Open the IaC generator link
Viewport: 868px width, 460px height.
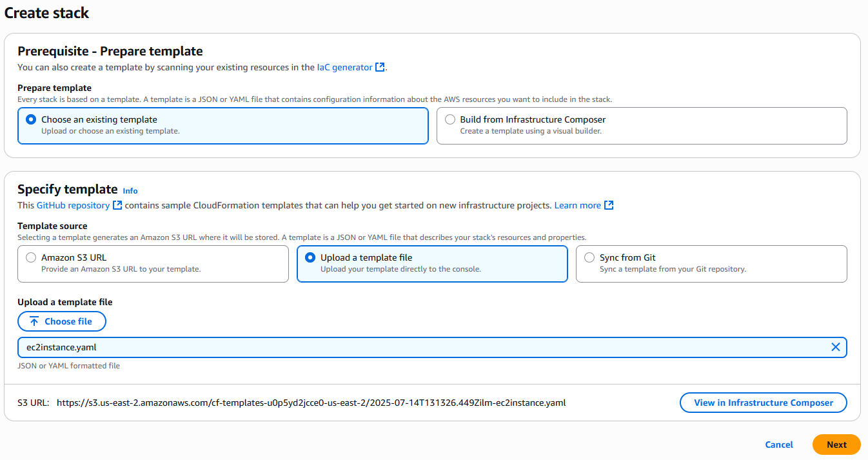coord(344,67)
